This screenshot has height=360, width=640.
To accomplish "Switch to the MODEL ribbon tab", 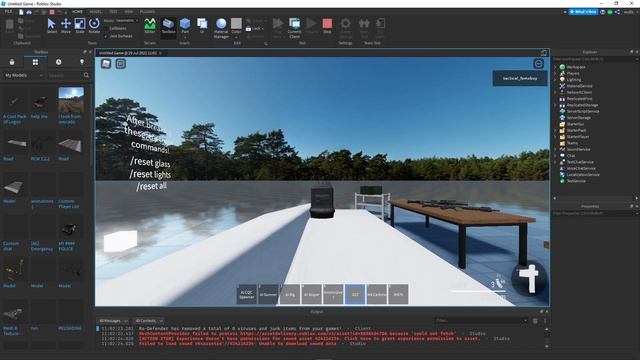I will pyautogui.click(x=96, y=12).
